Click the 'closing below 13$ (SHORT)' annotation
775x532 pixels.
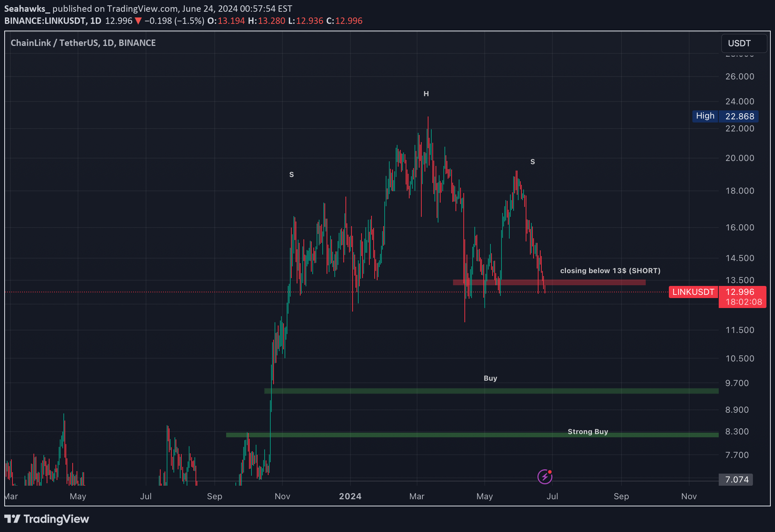(610, 271)
